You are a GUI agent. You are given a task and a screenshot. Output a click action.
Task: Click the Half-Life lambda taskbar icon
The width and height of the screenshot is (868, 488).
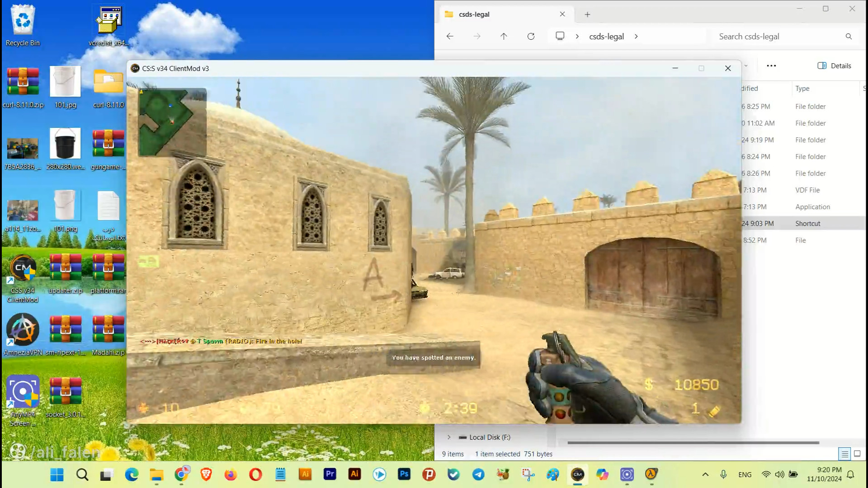[651, 474]
